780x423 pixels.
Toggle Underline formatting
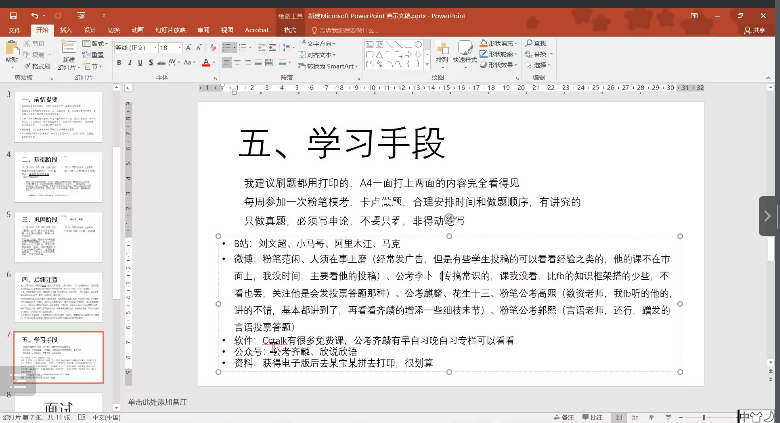pyautogui.click(x=140, y=63)
